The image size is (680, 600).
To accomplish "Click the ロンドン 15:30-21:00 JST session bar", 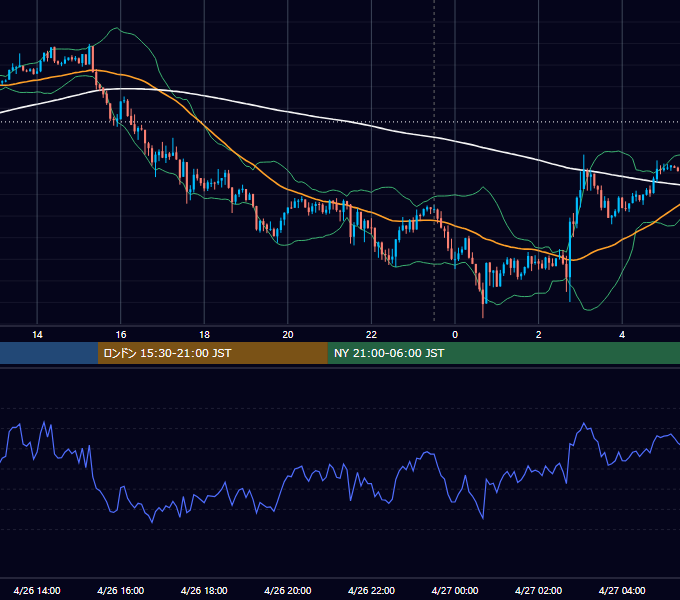I will pos(212,353).
